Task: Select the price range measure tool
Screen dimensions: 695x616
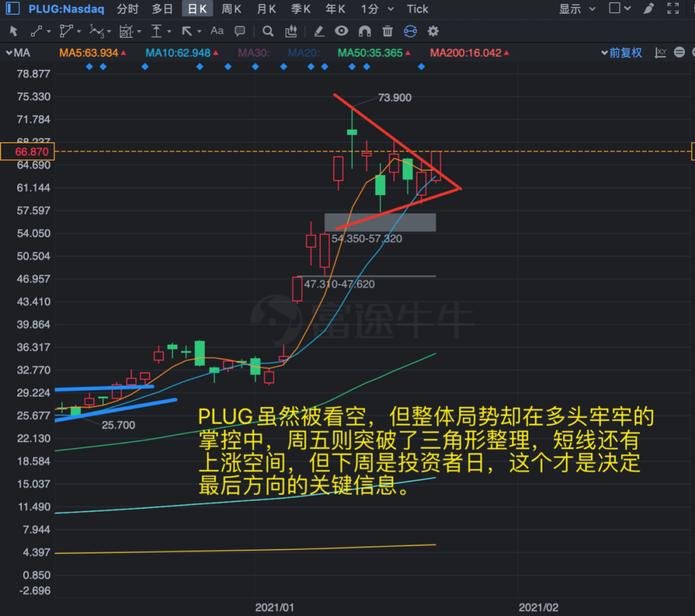Action: tap(156, 31)
